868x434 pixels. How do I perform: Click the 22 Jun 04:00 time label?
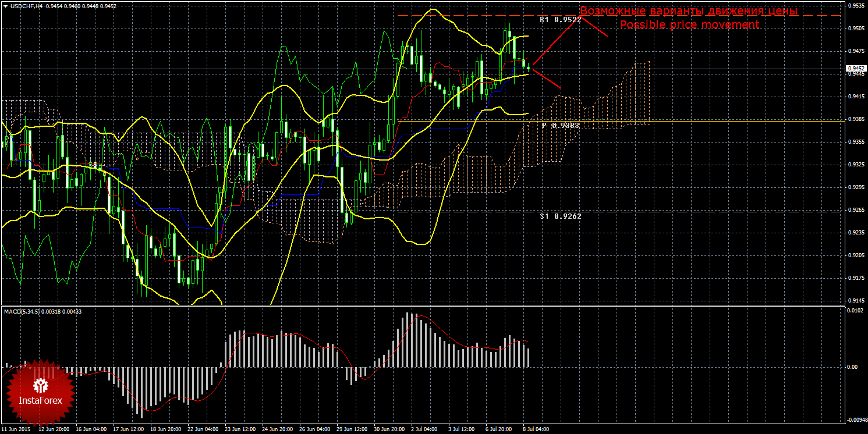[203, 429]
